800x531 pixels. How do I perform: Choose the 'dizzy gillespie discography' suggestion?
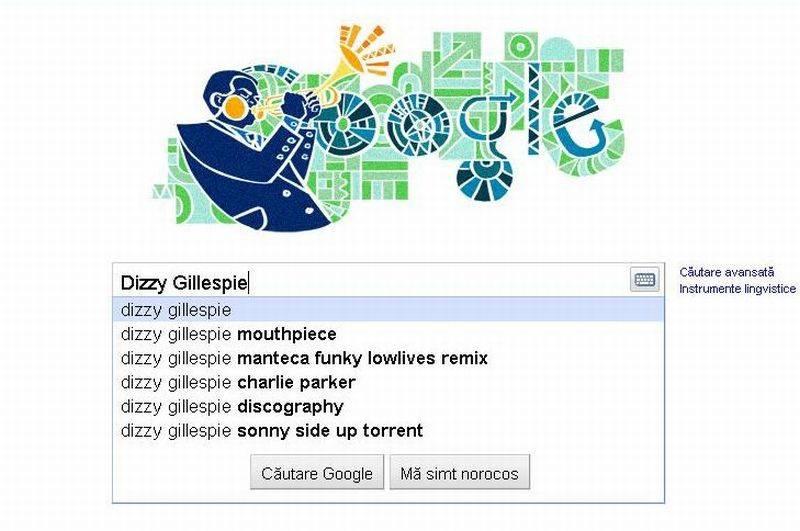[x=232, y=406]
